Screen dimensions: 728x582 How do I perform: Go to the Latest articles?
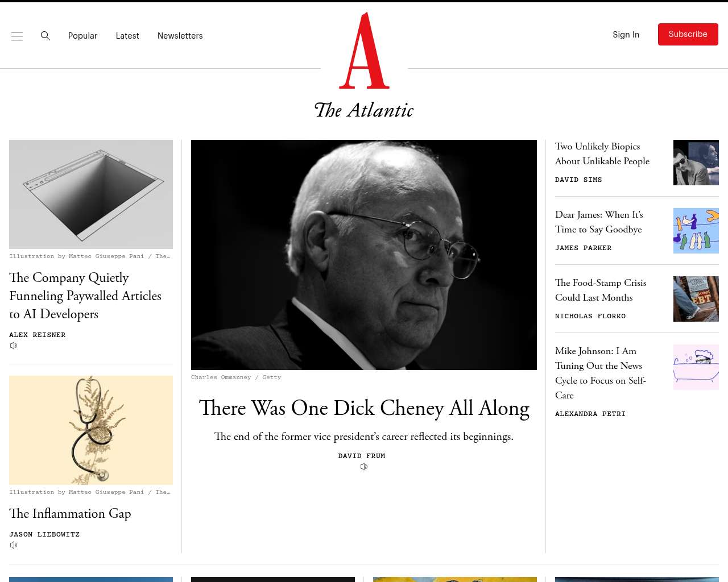pos(127,36)
